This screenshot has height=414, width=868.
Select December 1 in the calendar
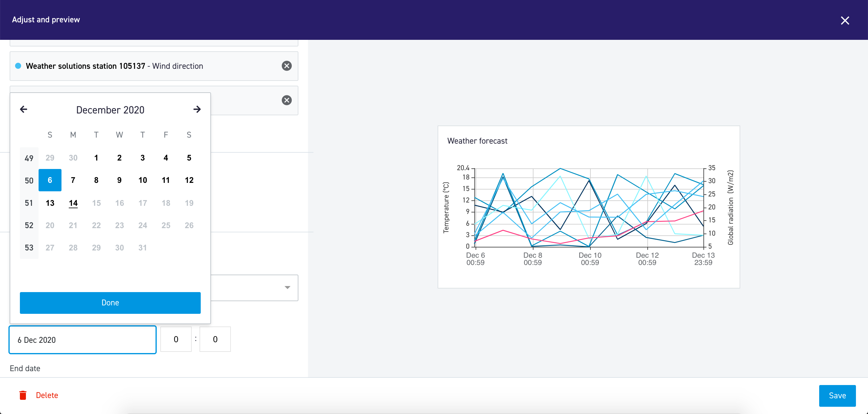(96, 158)
